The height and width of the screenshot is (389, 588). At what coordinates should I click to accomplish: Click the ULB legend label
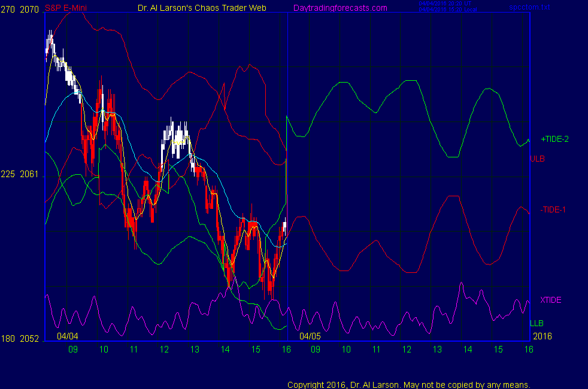tap(537, 159)
